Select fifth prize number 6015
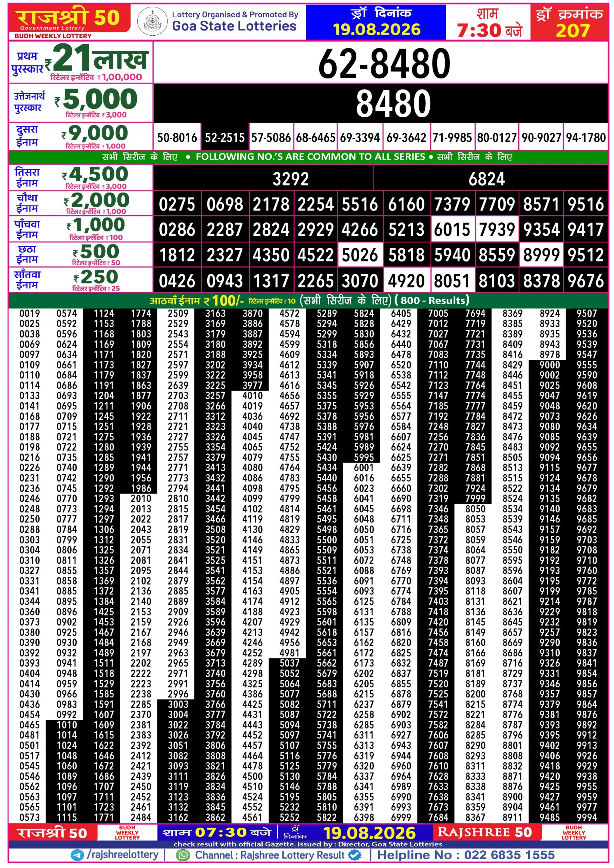This screenshot has width=614, height=868. pos(452,230)
